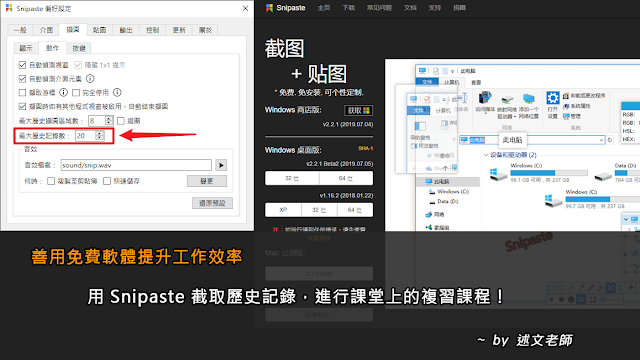Click the stepper arrows of 最大歷史記錄數
The image size is (640, 360).
[x=100, y=136]
